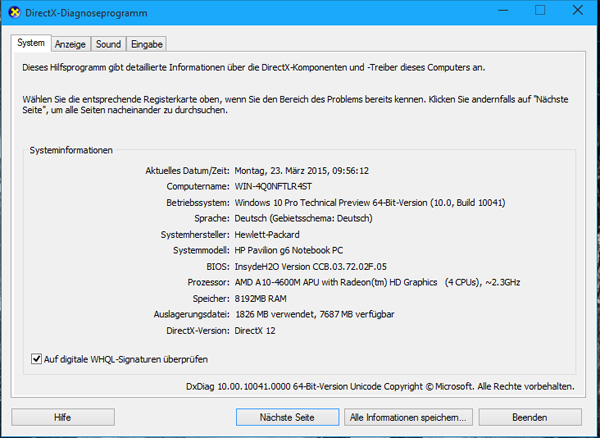600x438 pixels.
Task: Go to Nächste Seite
Action: tap(287, 417)
